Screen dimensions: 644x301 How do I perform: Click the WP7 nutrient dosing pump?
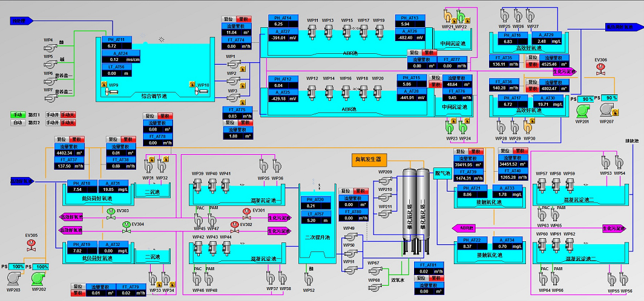50,98
